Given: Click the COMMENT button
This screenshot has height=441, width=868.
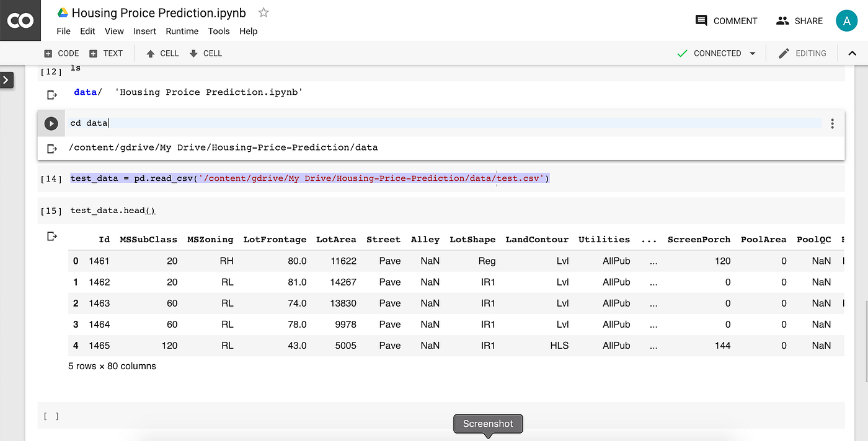Looking at the screenshot, I should click(x=727, y=20).
